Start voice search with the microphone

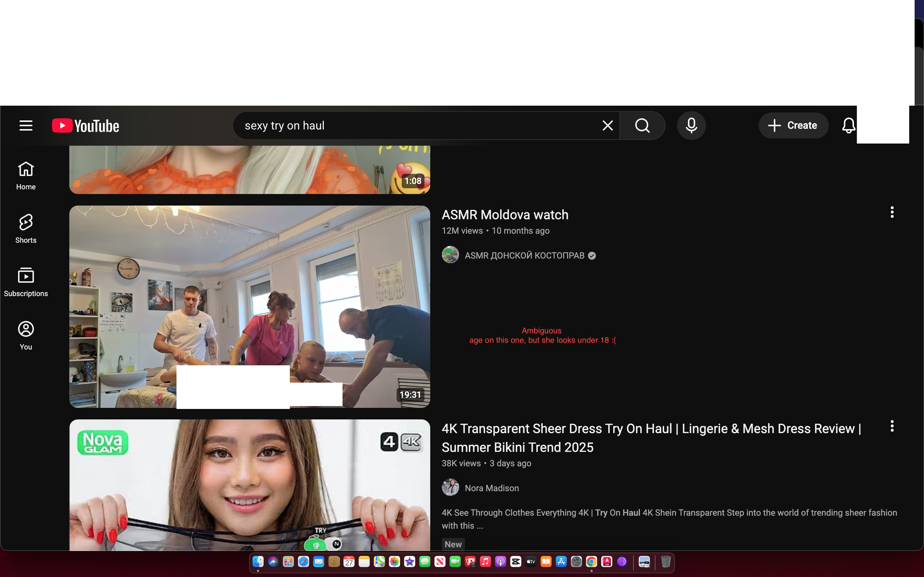pos(691,125)
